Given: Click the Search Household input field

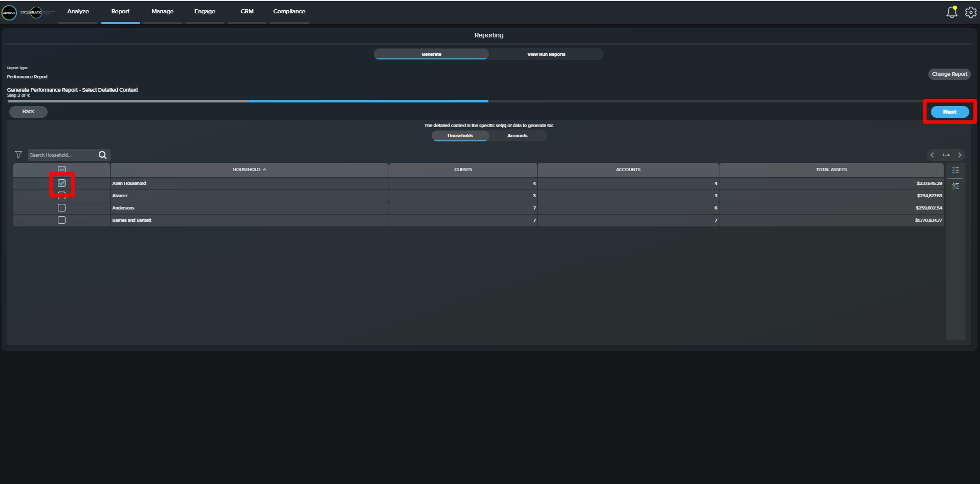Looking at the screenshot, I should pos(62,155).
